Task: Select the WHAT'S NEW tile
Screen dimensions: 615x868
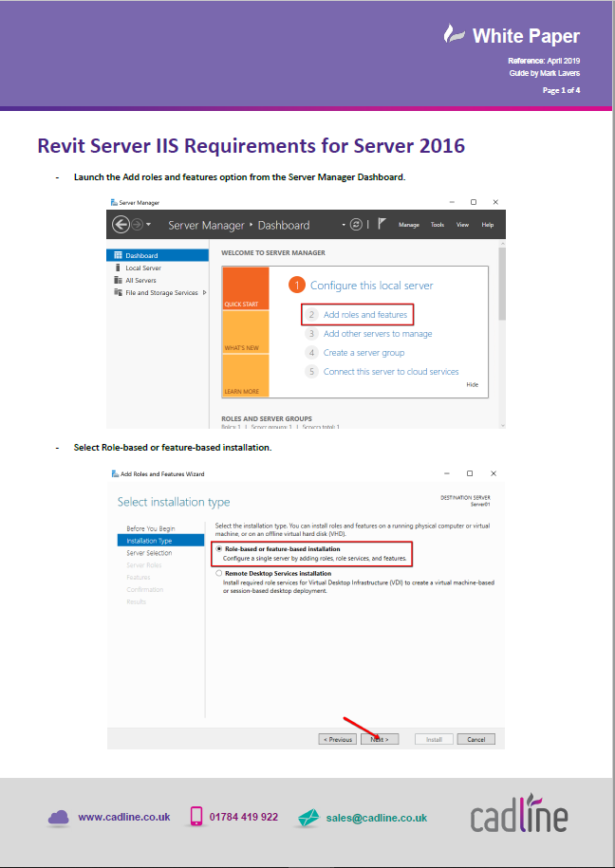Action: [246, 332]
